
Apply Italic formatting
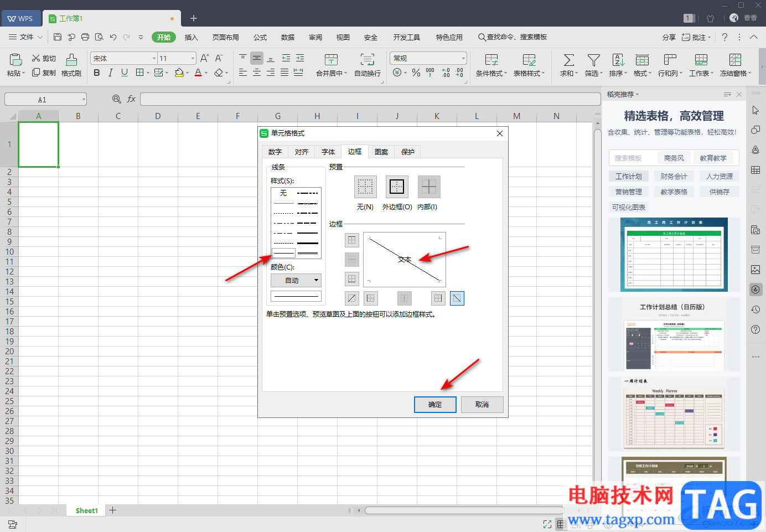pos(111,73)
